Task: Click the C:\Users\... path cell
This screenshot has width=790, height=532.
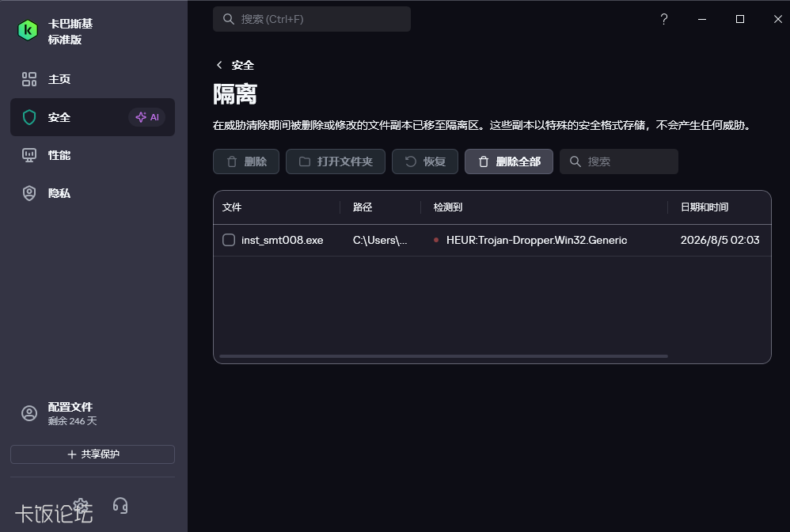Action: [380, 241]
